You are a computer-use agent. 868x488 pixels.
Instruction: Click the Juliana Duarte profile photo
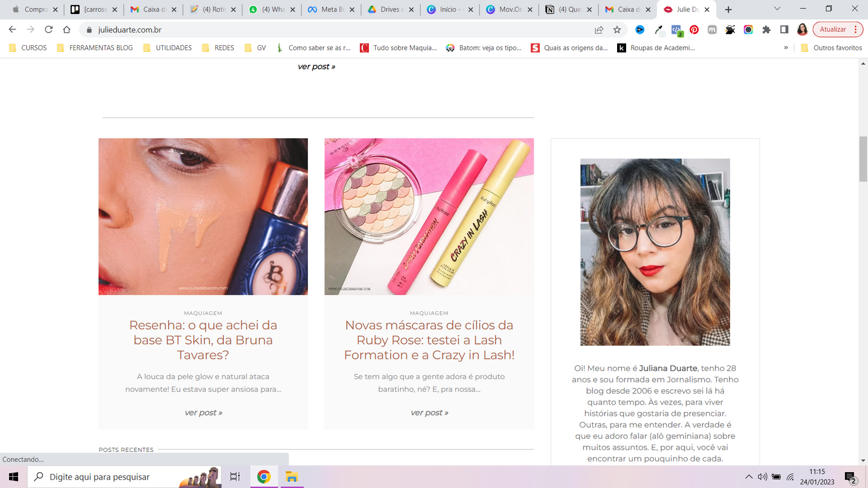click(x=655, y=252)
